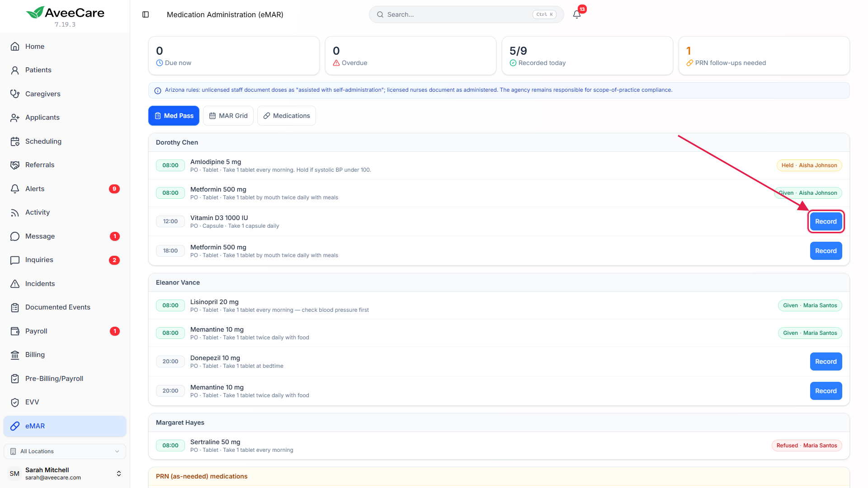The width and height of the screenshot is (868, 488).
Task: Record Vitamin D3 1000 IU dose
Action: coord(826,221)
